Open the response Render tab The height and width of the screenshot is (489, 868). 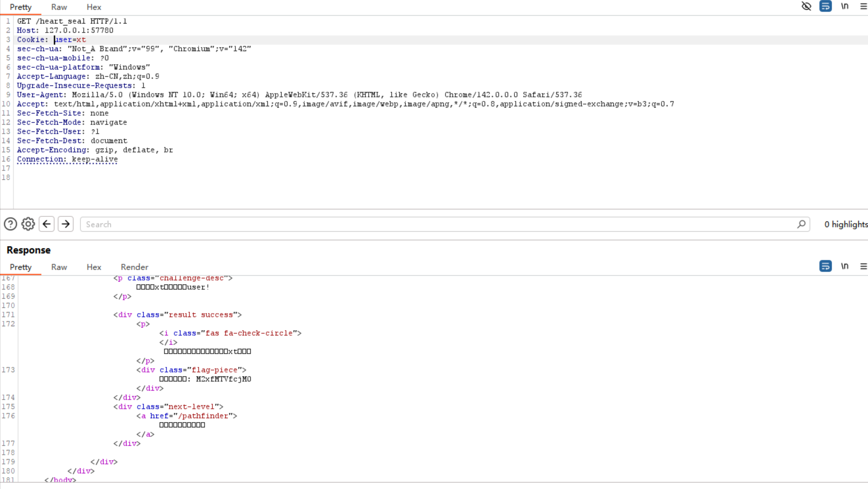coord(134,267)
